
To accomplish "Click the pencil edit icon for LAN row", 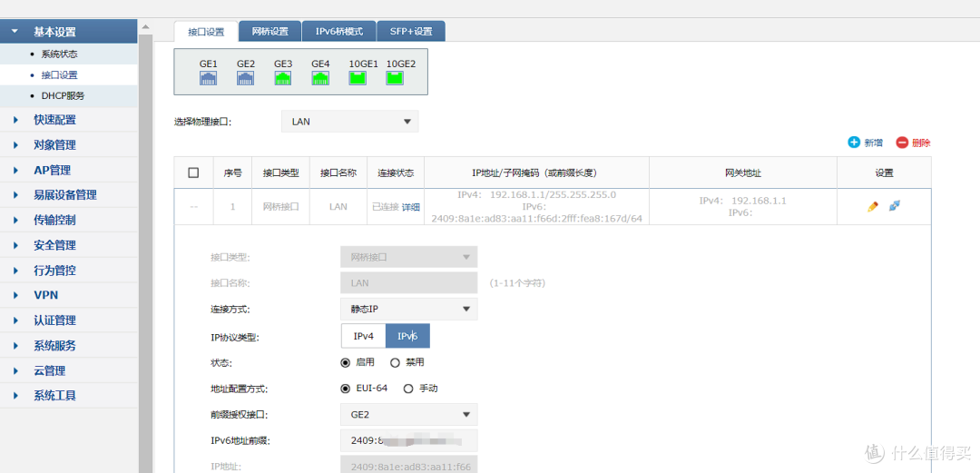I will coord(873,206).
